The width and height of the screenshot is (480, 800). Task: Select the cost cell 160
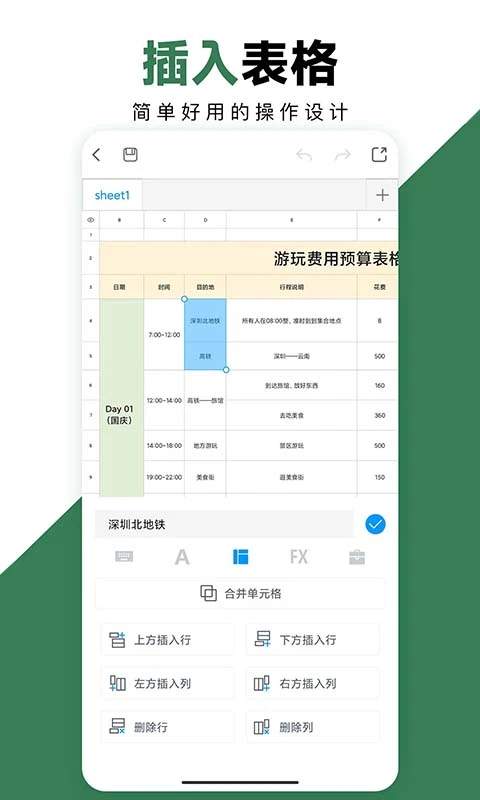(378, 385)
